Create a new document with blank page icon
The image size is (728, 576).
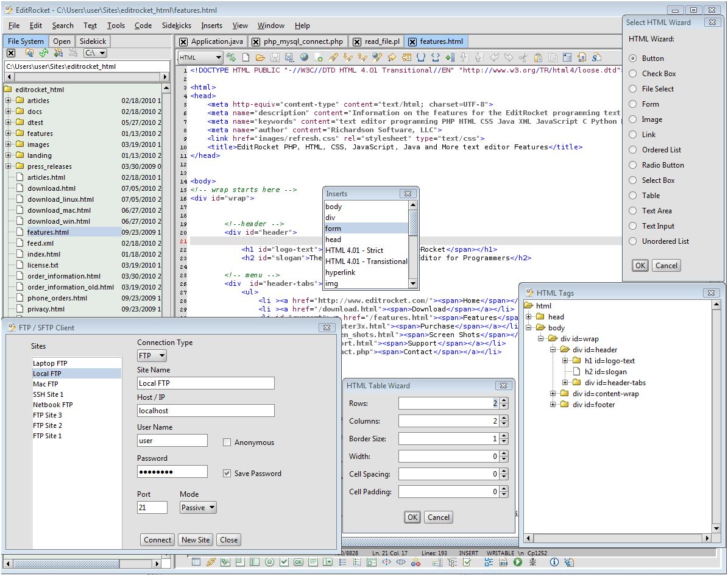[x=246, y=57]
